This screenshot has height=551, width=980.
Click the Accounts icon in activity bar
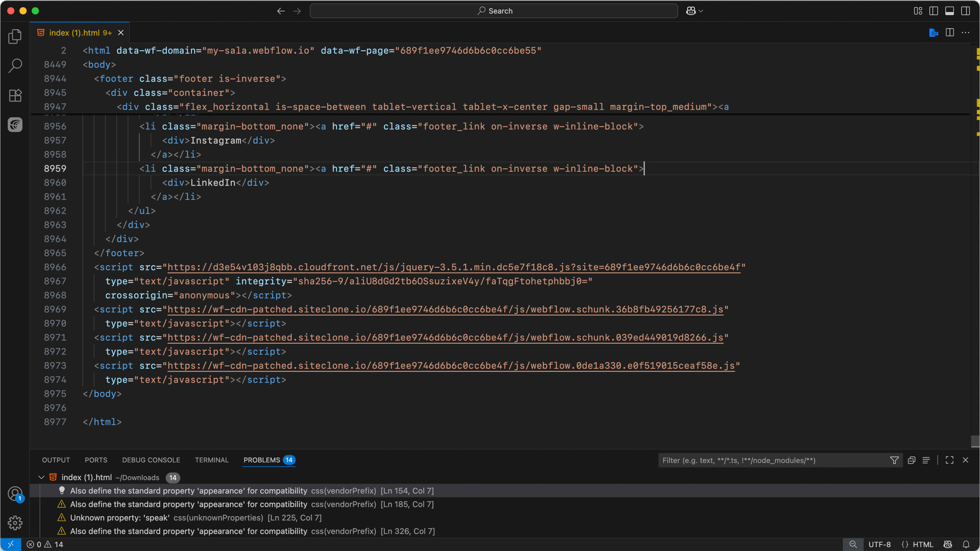pos(15,493)
